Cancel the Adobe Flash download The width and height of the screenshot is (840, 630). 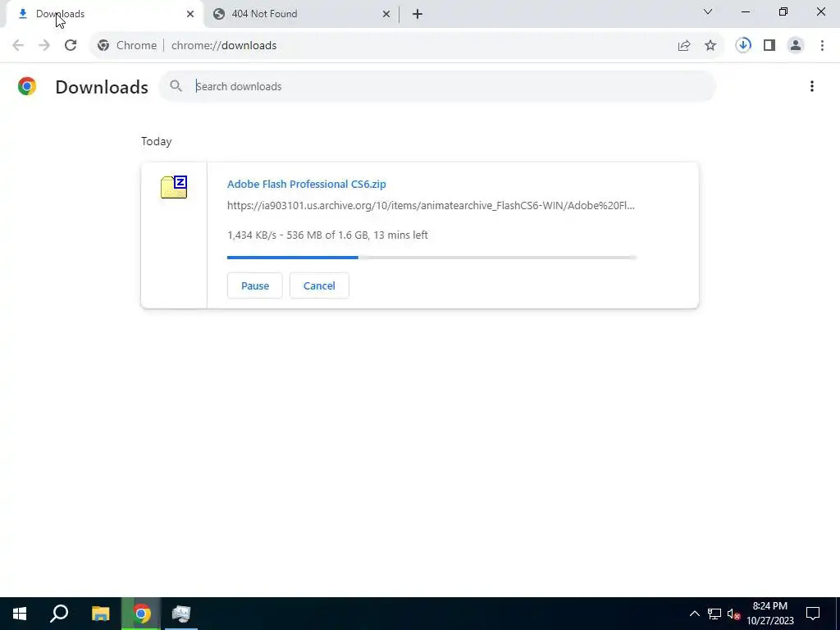coord(319,285)
